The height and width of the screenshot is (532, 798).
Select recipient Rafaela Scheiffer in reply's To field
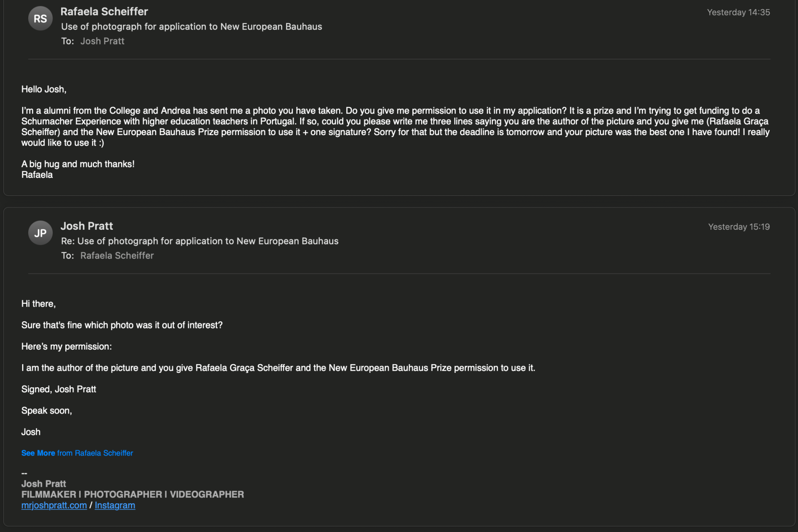click(x=117, y=256)
